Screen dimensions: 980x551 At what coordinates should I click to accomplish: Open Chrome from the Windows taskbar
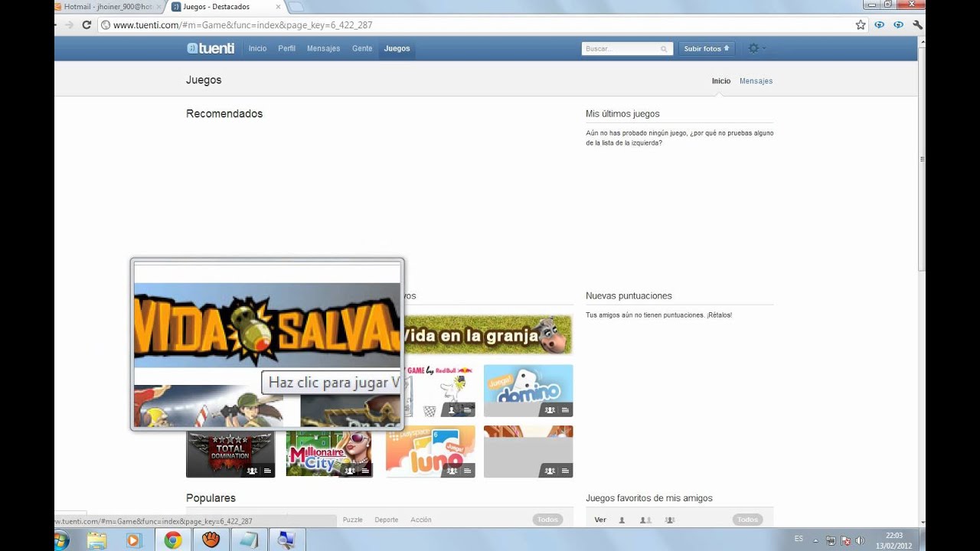pos(173,540)
